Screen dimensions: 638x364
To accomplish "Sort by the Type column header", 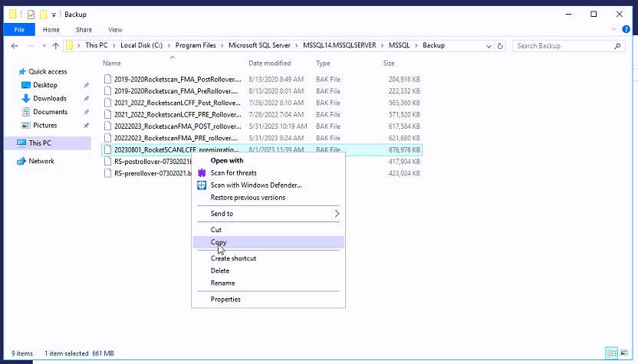I will [x=323, y=63].
